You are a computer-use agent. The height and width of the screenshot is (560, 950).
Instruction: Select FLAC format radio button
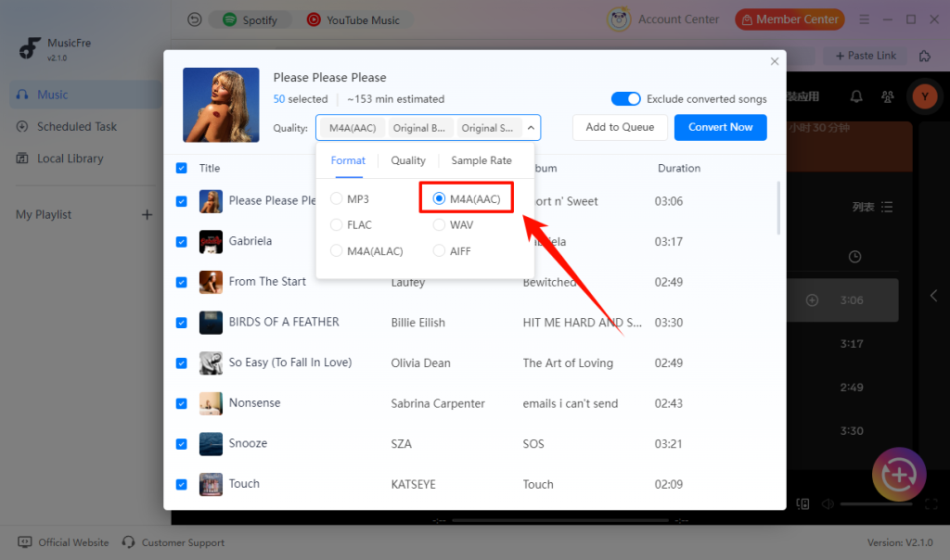click(x=337, y=224)
